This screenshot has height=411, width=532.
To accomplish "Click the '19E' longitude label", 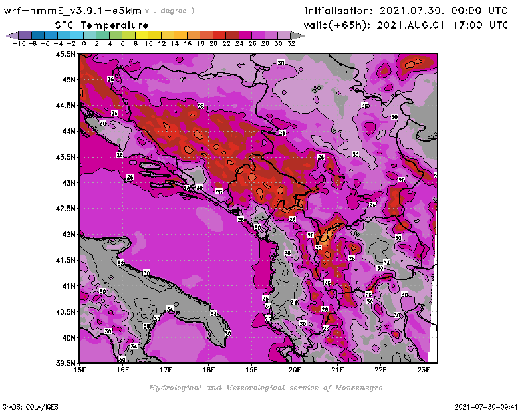I will [251, 370].
